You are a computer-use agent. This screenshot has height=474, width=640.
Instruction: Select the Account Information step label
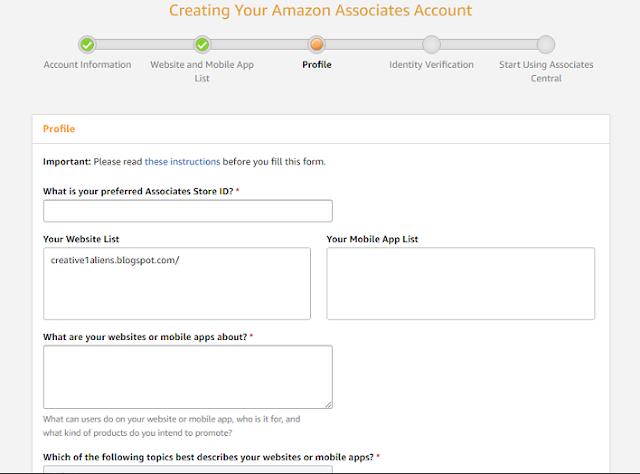(87, 65)
